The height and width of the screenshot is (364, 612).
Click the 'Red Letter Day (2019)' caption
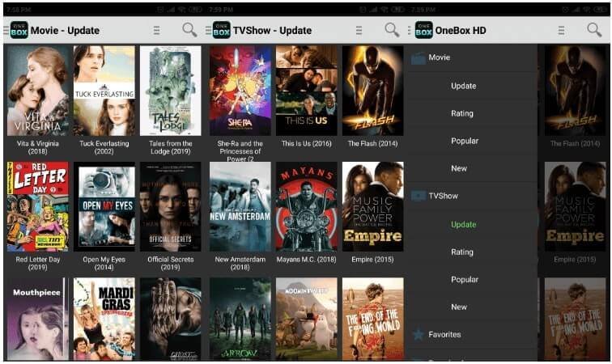coord(38,264)
